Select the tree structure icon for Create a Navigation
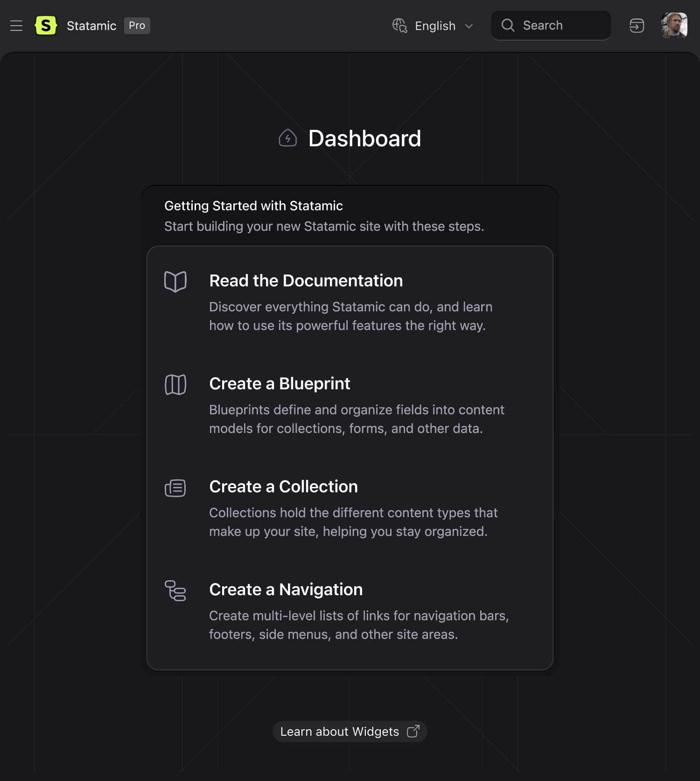The image size is (700, 781). click(x=175, y=591)
